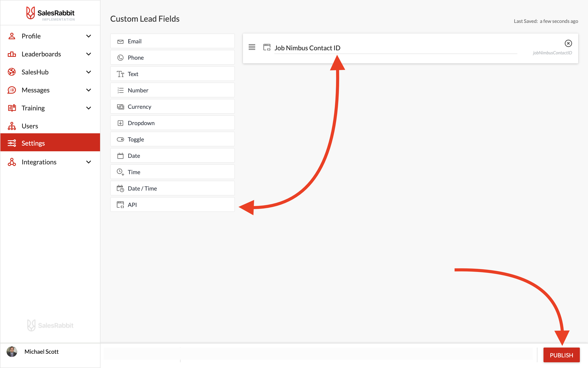588x368 pixels.
Task: Click the Dropdown field icon
Action: coord(120,123)
